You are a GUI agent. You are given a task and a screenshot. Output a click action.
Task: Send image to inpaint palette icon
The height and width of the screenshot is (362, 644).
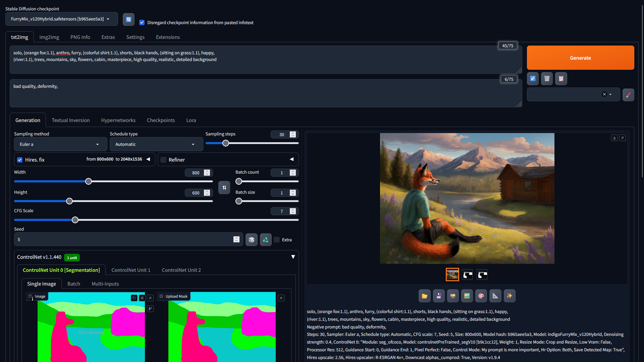481,296
